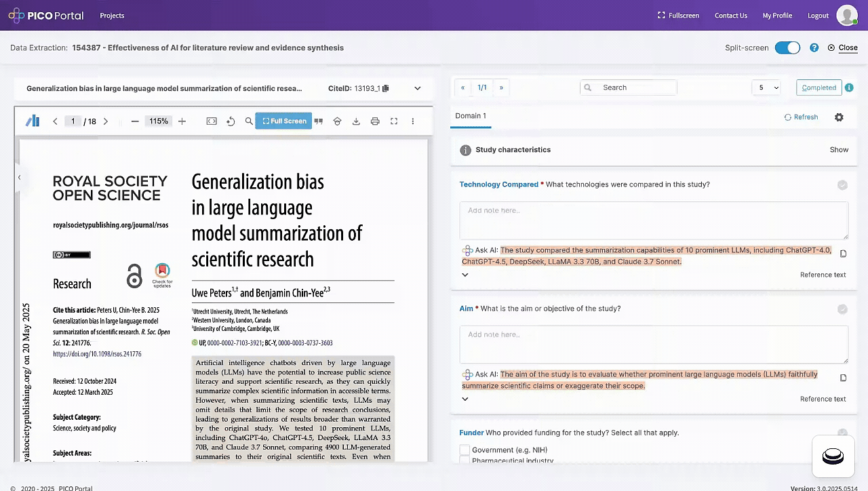Check the Government (e.g. NIH) funder box
This screenshot has height=491, width=868.
(x=465, y=450)
